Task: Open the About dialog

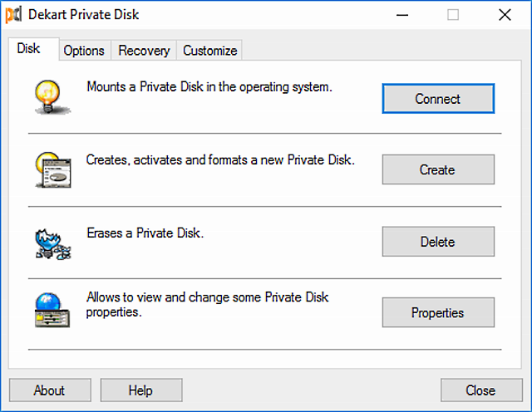Action: 50,390
